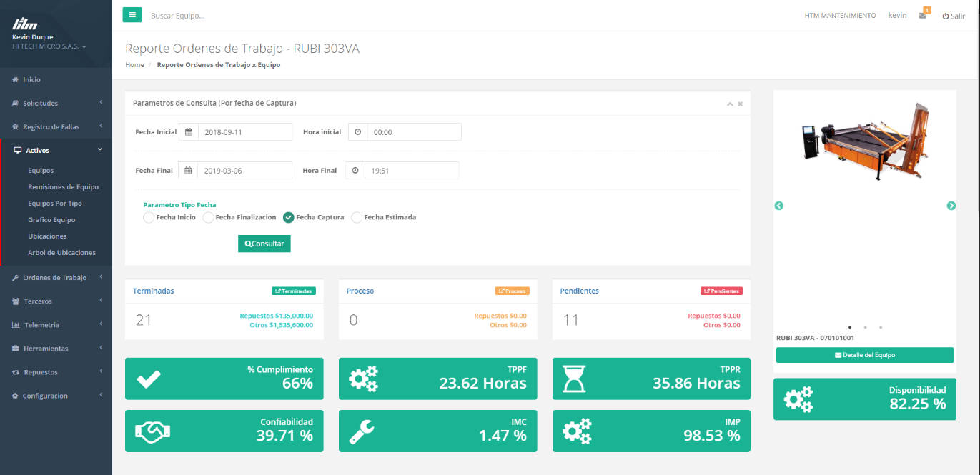Click the Home breadcrumb link
The image size is (980, 475).
pos(134,65)
